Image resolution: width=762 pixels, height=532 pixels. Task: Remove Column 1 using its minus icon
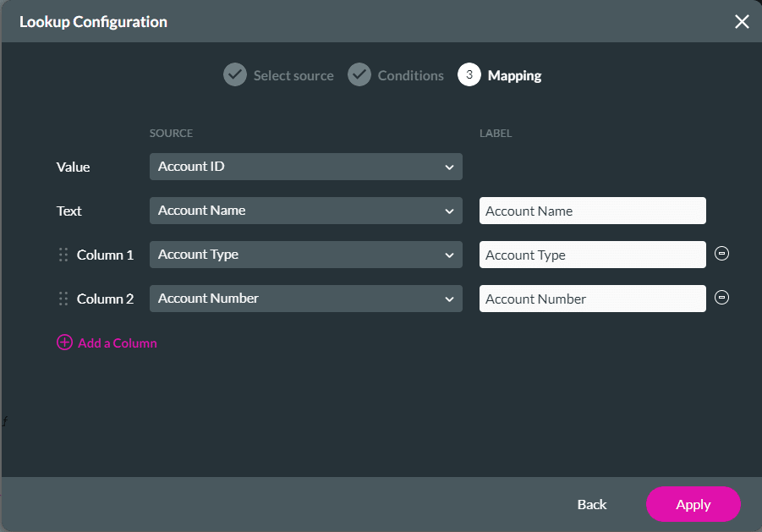pos(721,253)
